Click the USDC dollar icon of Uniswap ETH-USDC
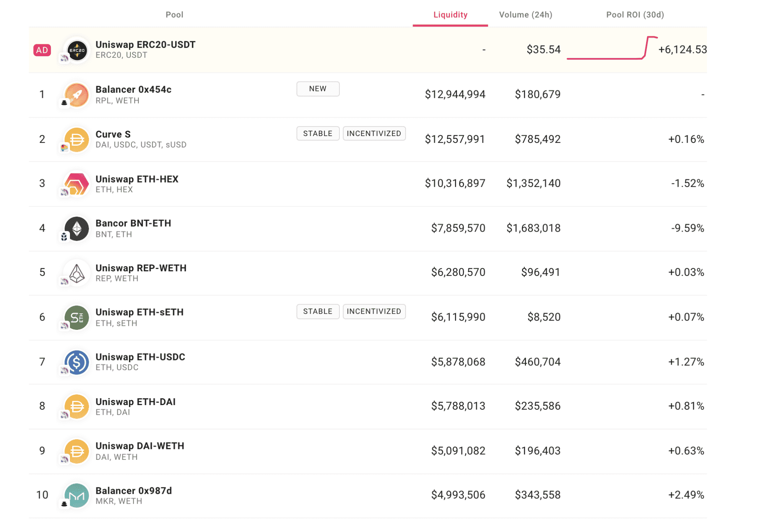783x532 pixels. [77, 362]
